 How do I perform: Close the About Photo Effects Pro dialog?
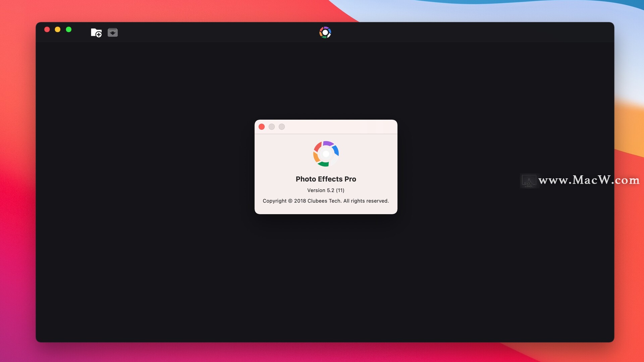tap(262, 127)
